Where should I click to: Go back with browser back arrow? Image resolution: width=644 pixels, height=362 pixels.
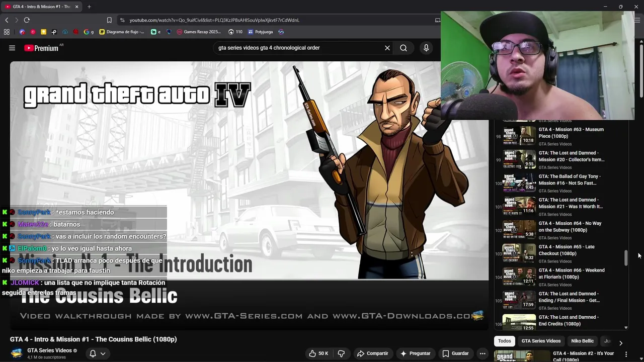pyautogui.click(x=7, y=20)
